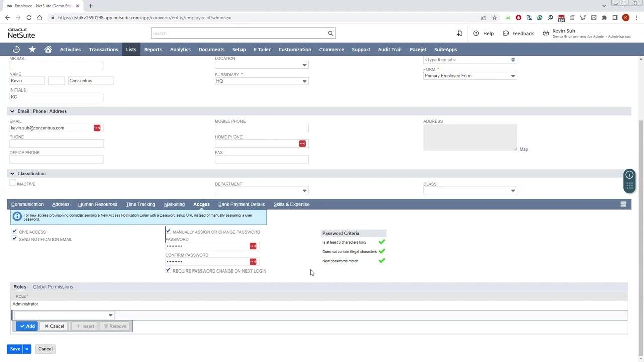
Task: Click the blue guided help icon
Action: coord(629,175)
